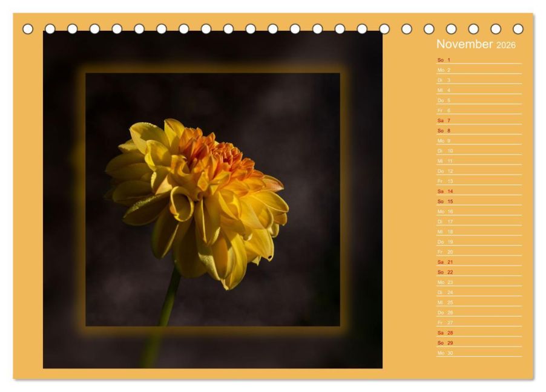The width and height of the screenshot is (546, 392).
Task: Select Saturday 14 in the calendar
Action: click(x=478, y=191)
